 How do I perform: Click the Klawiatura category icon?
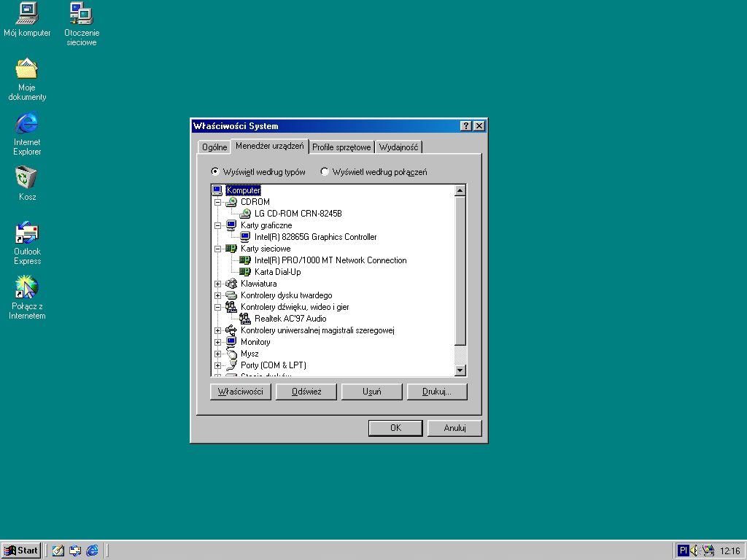click(x=231, y=284)
